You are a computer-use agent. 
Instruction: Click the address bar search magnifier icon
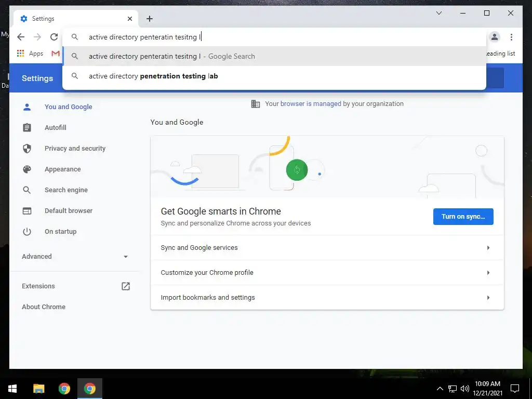[75, 37]
